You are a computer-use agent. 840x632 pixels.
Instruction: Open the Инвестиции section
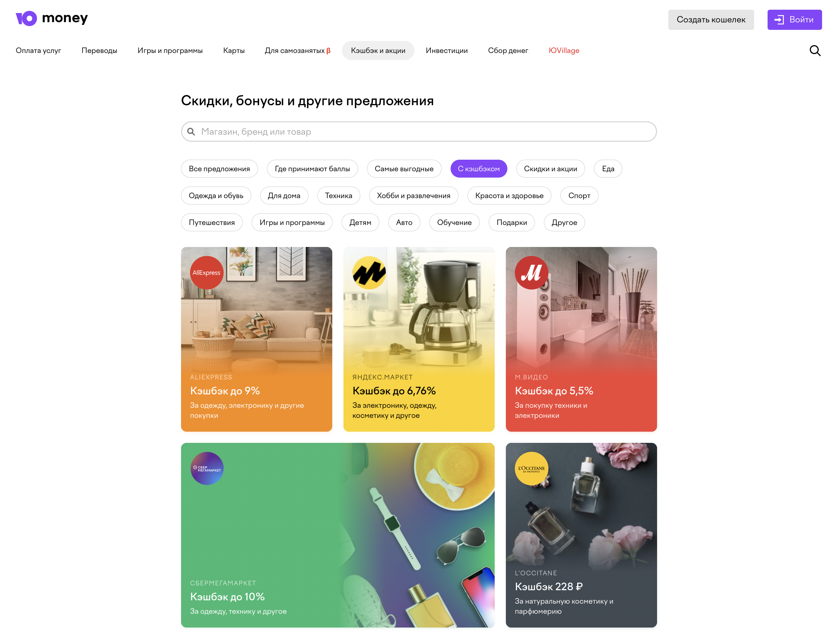[x=447, y=50]
